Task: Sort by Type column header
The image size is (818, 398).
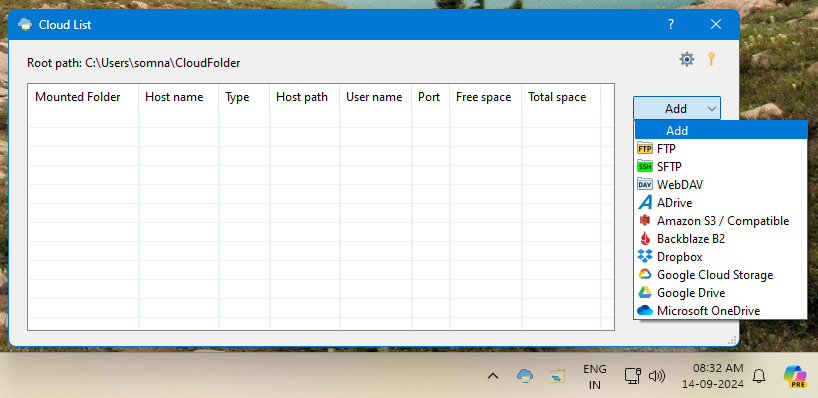Action: coord(244,97)
